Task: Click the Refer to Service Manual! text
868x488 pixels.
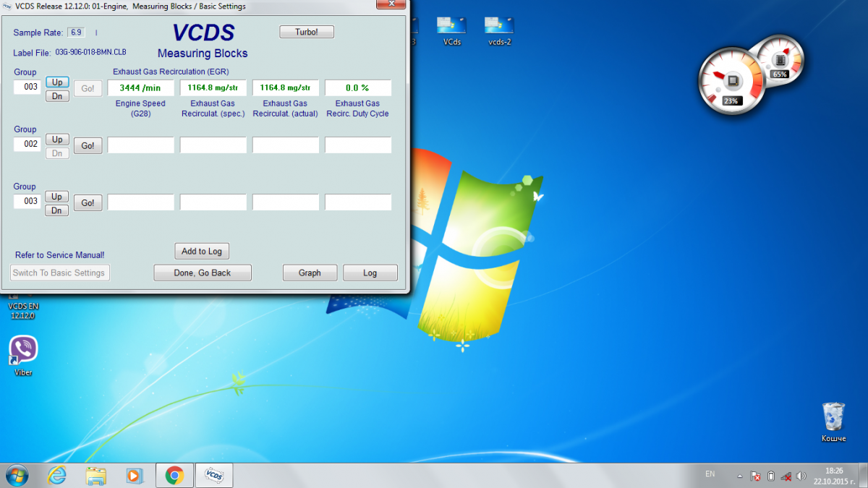Action: pyautogui.click(x=60, y=255)
